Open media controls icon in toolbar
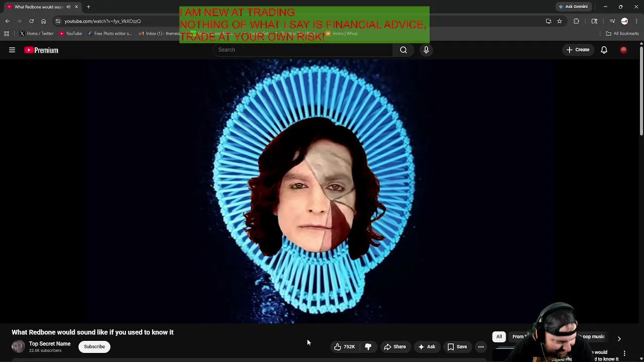The image size is (644, 362). [612, 21]
